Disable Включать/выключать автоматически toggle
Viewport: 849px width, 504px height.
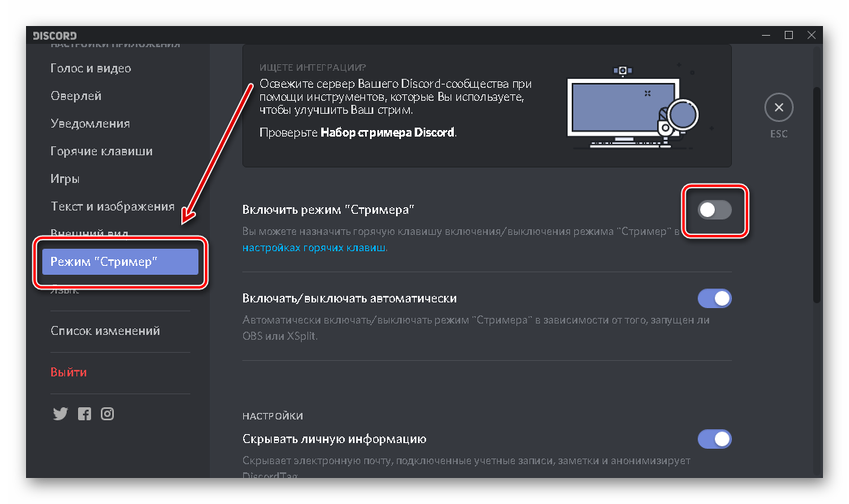714,298
